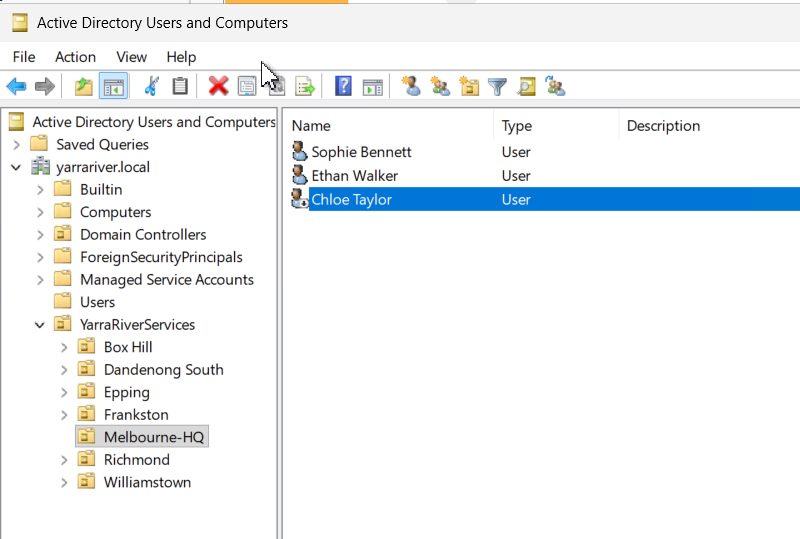The width and height of the screenshot is (800, 539).
Task: Select the Melbourne-HQ OU
Action: tap(154, 437)
